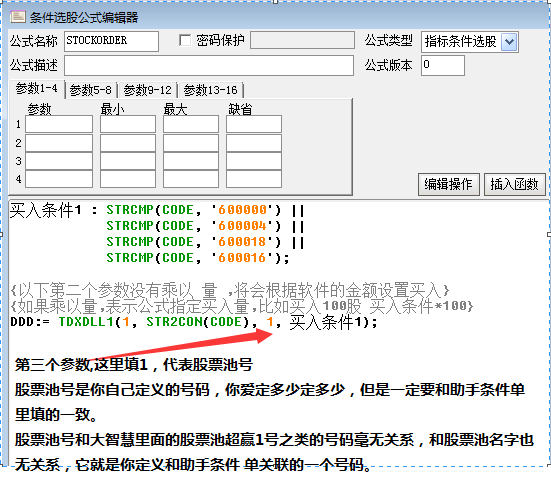
Task: Focus the 公式名称 field containing STOCKORDER
Action: click(111, 41)
